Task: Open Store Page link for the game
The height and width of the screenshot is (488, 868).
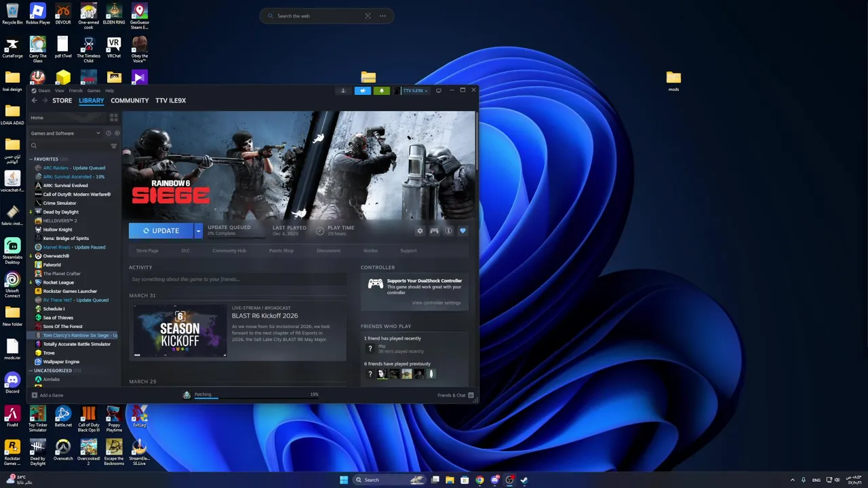Action: point(147,251)
